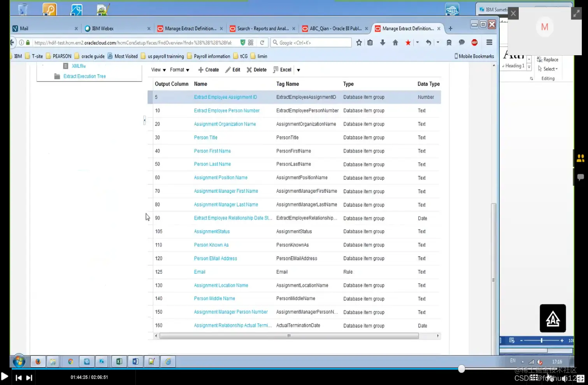Image resolution: width=588 pixels, height=385 pixels.
Task: Click the table horizontal scrollbar
Action: coord(289,336)
